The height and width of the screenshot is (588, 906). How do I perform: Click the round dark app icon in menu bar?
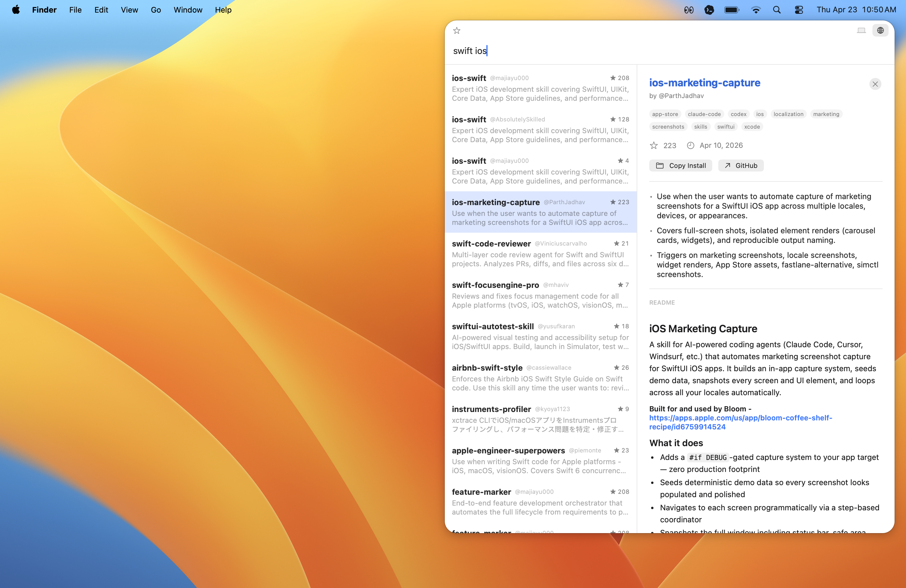[709, 10]
